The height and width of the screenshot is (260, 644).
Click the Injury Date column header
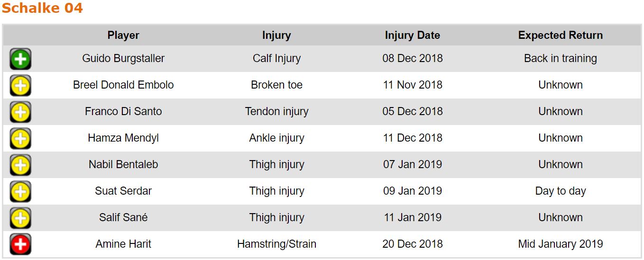pos(412,36)
